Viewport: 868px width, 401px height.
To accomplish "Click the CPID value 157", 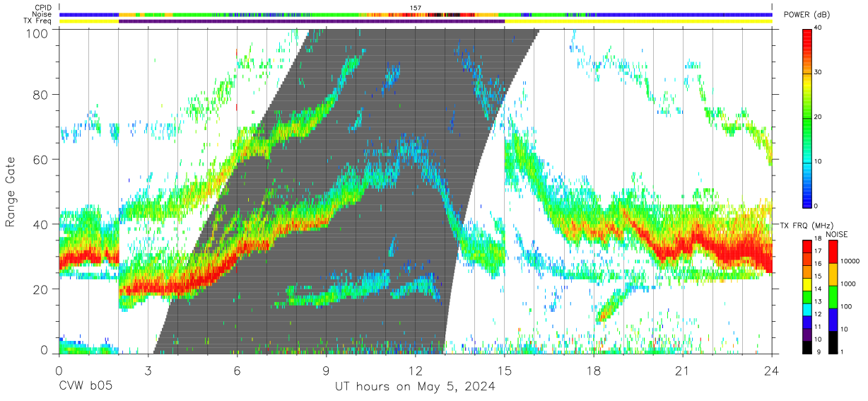I will 416,8.
